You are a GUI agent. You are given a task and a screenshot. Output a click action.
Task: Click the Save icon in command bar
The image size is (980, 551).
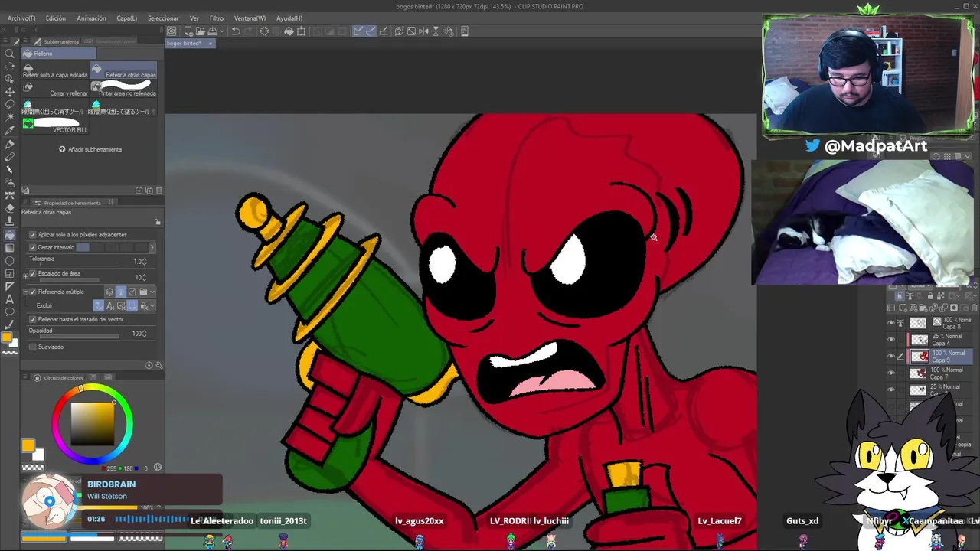pyautogui.click(x=212, y=31)
